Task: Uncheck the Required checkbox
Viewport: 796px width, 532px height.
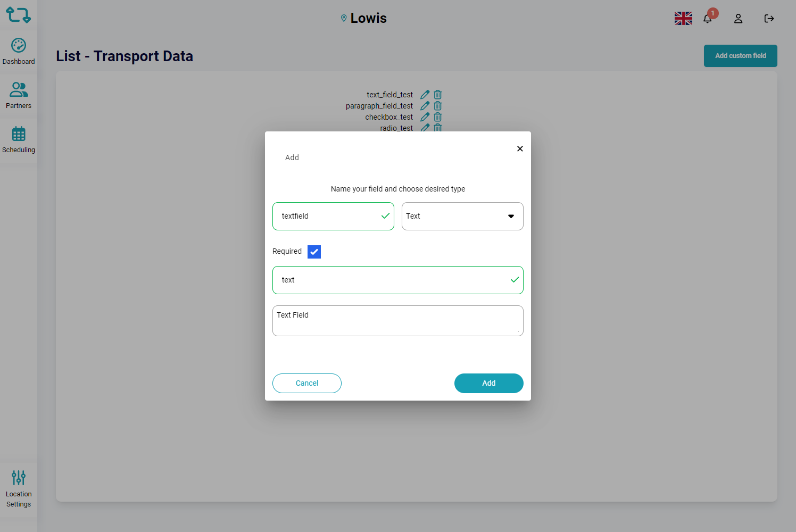Action: 314,252
